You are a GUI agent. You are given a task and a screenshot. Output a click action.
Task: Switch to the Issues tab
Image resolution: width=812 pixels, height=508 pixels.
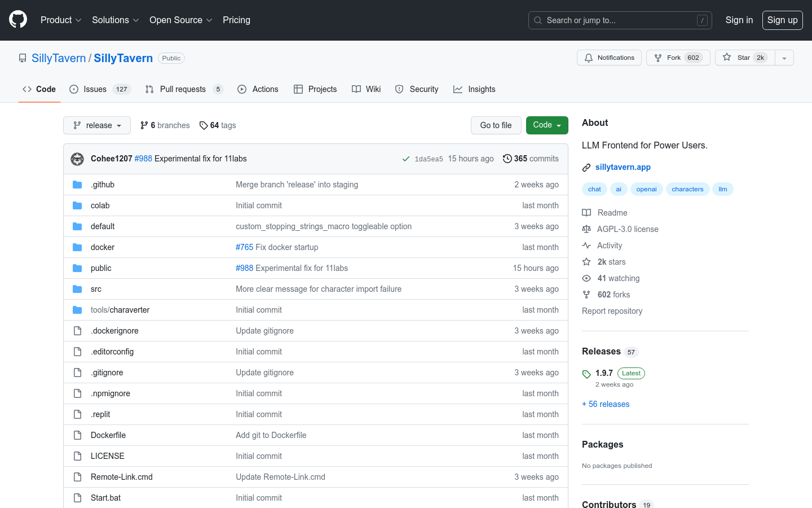(100, 89)
